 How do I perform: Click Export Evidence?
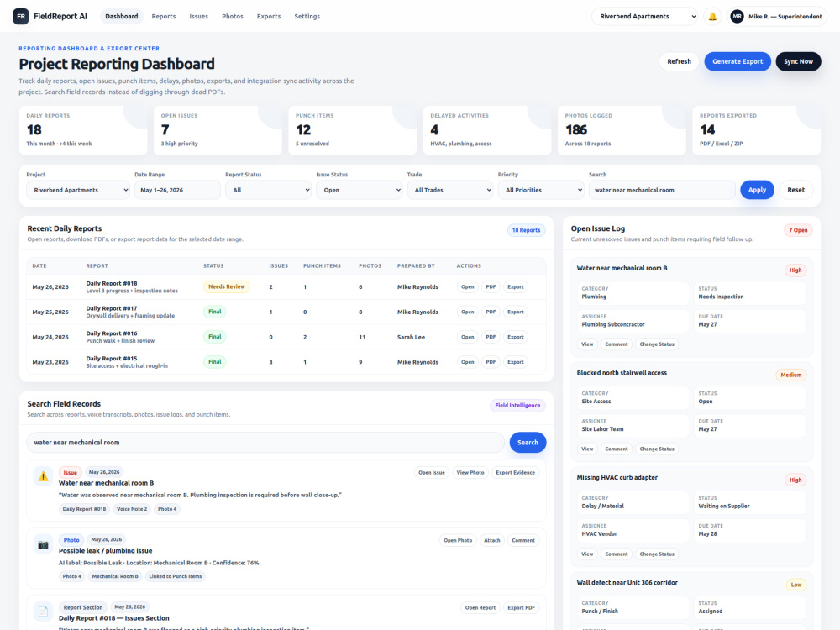coord(516,472)
